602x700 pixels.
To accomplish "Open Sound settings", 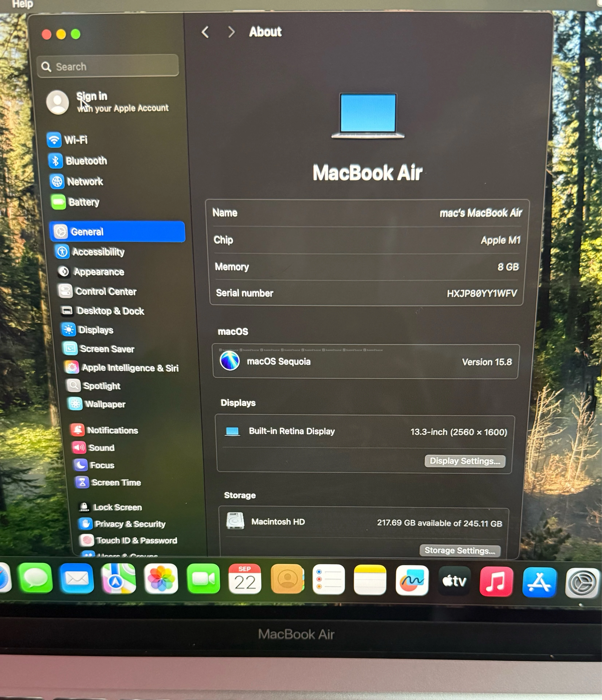I will coord(93,448).
